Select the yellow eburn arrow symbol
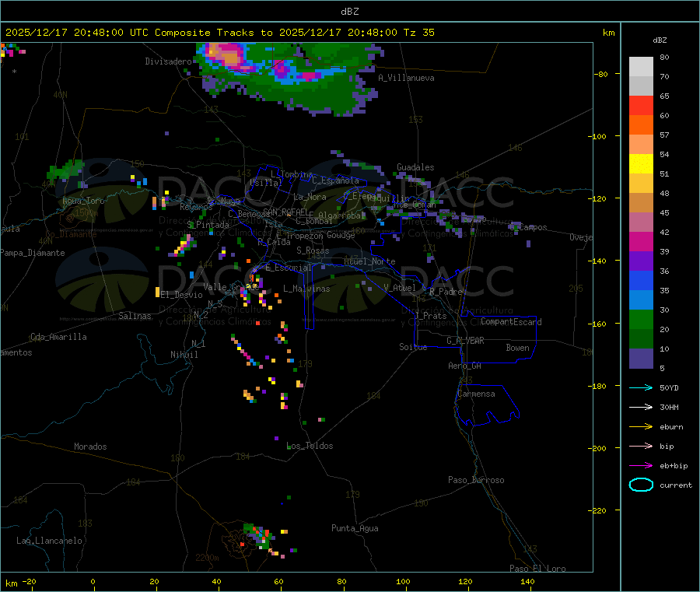700x592 pixels. click(641, 427)
